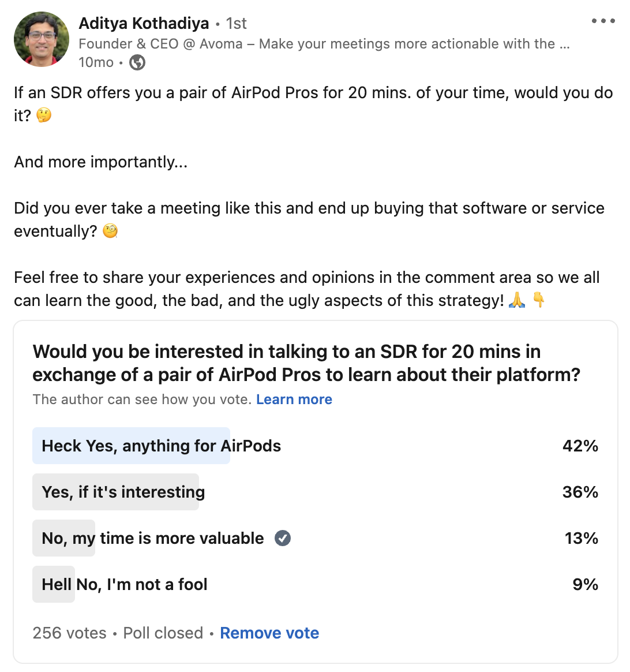Click the folded hands emoji

[x=517, y=300]
